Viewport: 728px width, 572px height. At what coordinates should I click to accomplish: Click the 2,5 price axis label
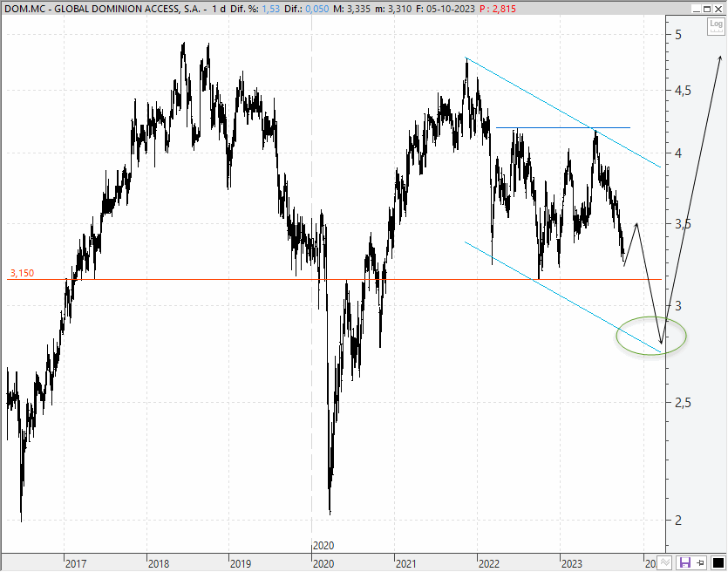tap(684, 403)
